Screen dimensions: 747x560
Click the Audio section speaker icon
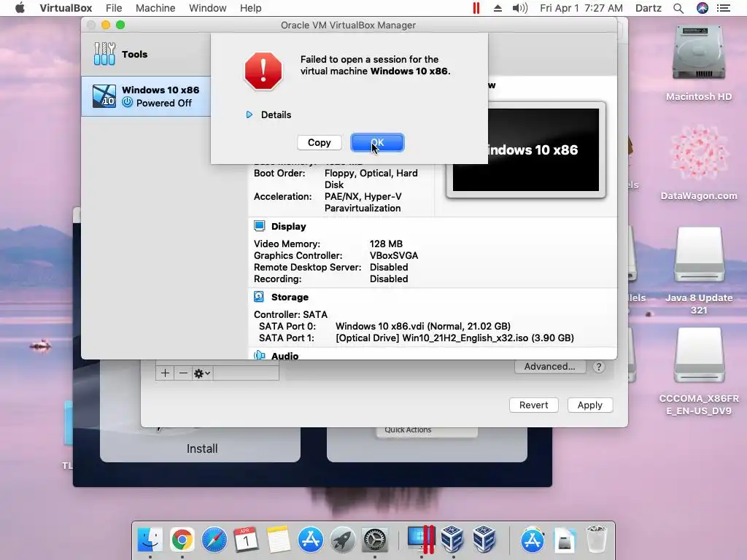tap(260, 355)
